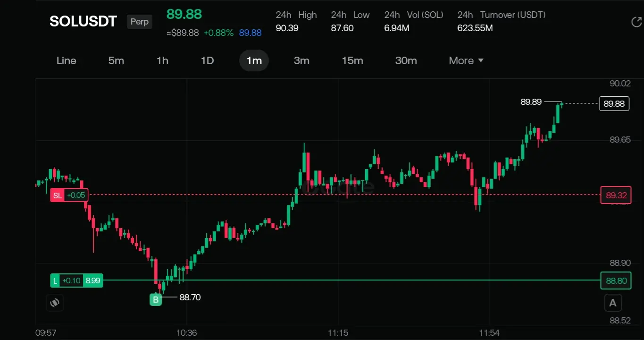The image size is (644, 340).
Task: Select the 1h timeframe
Action: pyautogui.click(x=162, y=60)
